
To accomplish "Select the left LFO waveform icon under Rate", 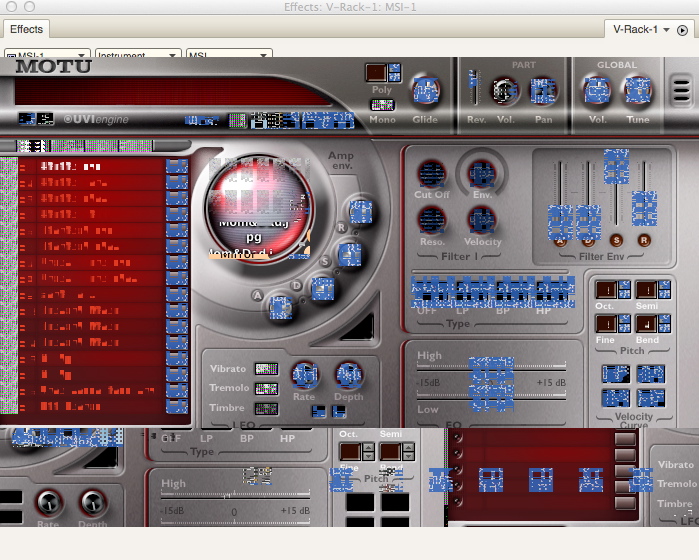I will pos(319,412).
